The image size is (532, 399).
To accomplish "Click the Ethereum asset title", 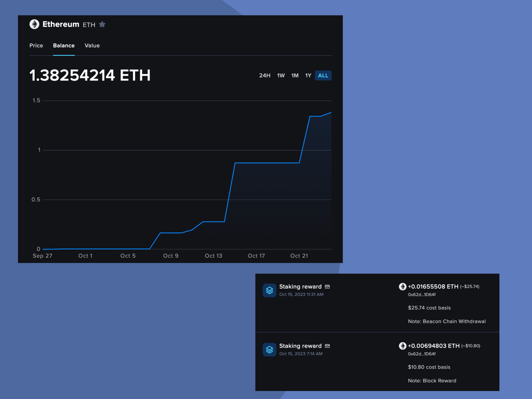I will tap(61, 24).
